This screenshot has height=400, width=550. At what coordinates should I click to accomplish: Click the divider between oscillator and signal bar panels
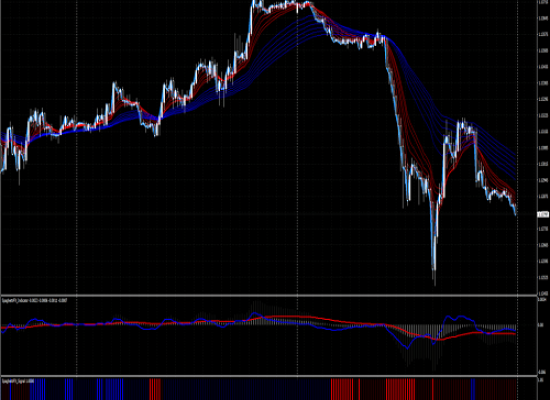[x=269, y=376]
